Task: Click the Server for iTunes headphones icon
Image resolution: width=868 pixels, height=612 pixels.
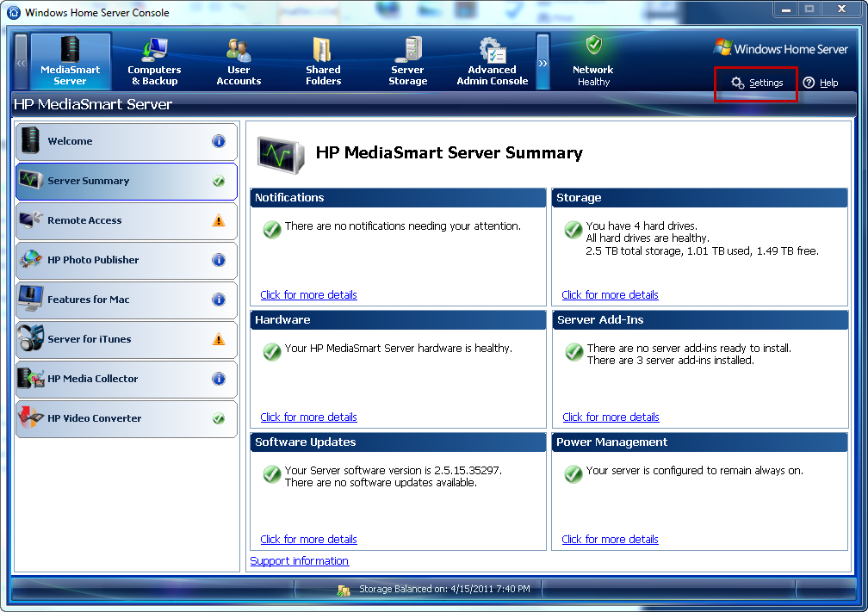Action: (x=30, y=338)
